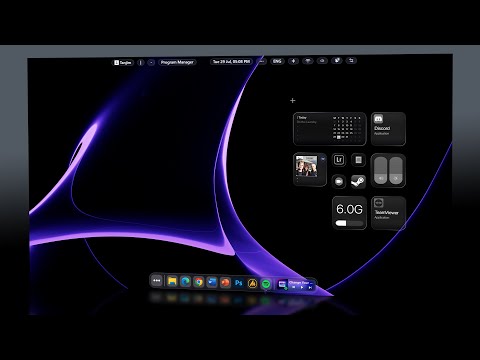Open File Explorer from the dock
Viewport: 480px width, 360px height.
coord(172,282)
